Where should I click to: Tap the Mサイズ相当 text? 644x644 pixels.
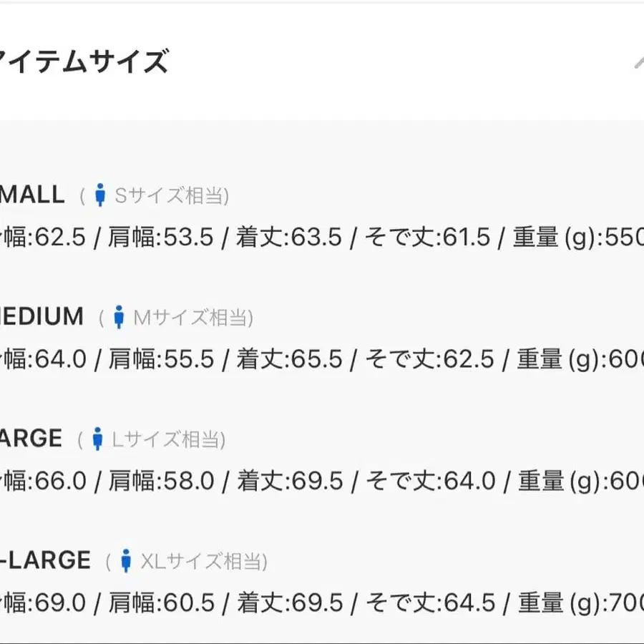193,317
